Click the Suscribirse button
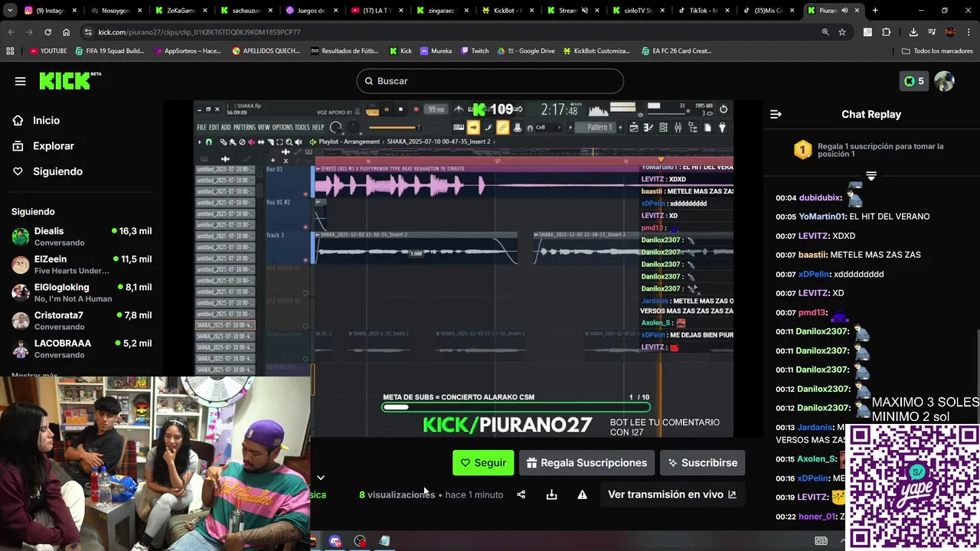Viewport: 980px width, 551px height. click(702, 463)
